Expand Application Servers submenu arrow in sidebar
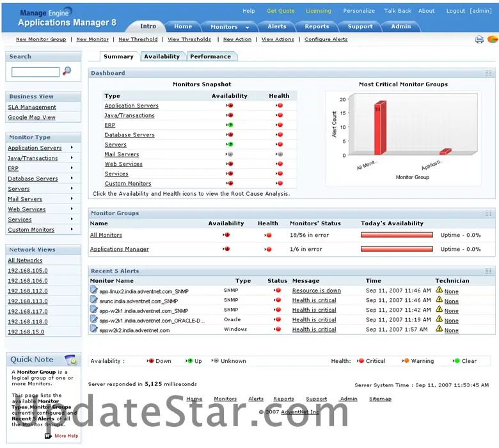499x448 pixels. click(72, 147)
